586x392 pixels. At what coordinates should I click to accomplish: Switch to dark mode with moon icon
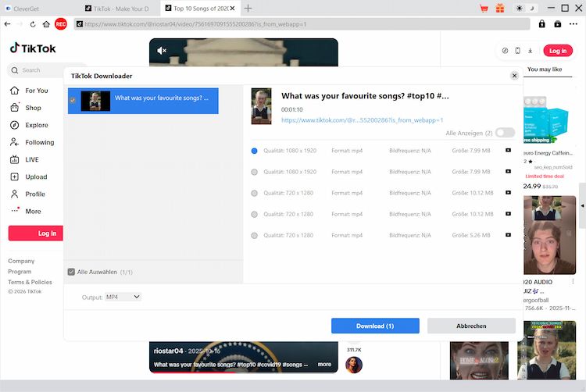click(x=532, y=9)
